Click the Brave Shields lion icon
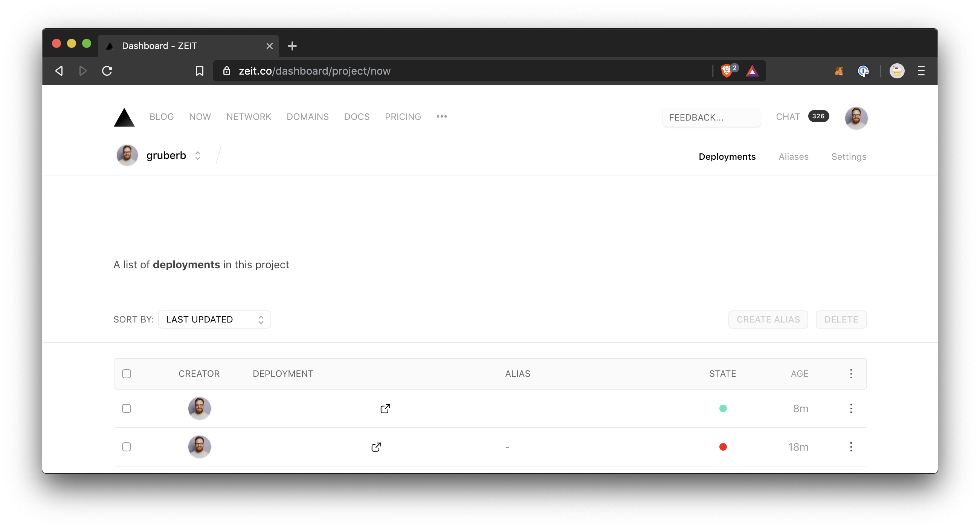The image size is (980, 529). pos(726,71)
